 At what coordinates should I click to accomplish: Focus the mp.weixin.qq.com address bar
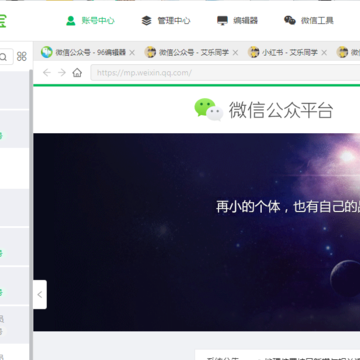[225, 73]
